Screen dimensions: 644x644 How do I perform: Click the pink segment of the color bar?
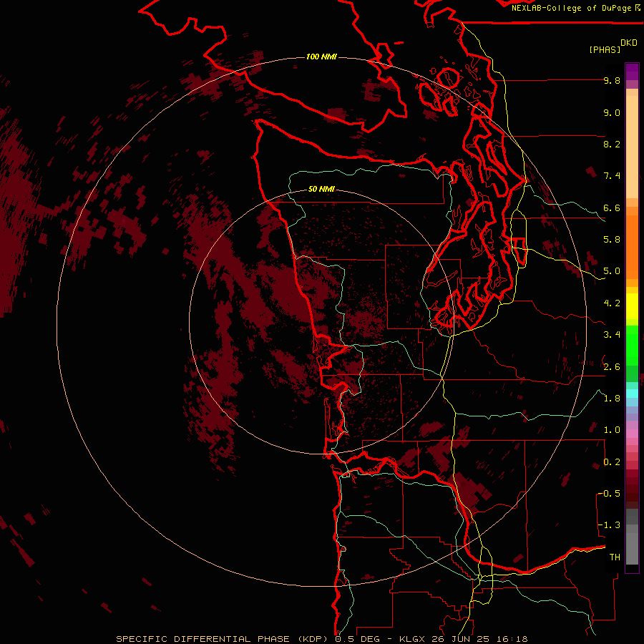pyautogui.click(x=632, y=434)
